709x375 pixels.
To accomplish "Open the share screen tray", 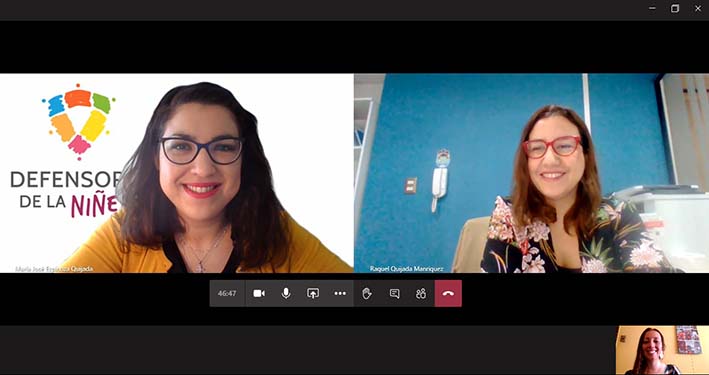I will (313, 294).
